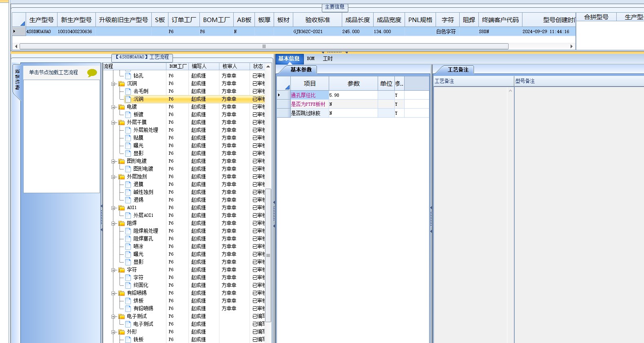Click the 合拼型号 column header

coord(596,17)
